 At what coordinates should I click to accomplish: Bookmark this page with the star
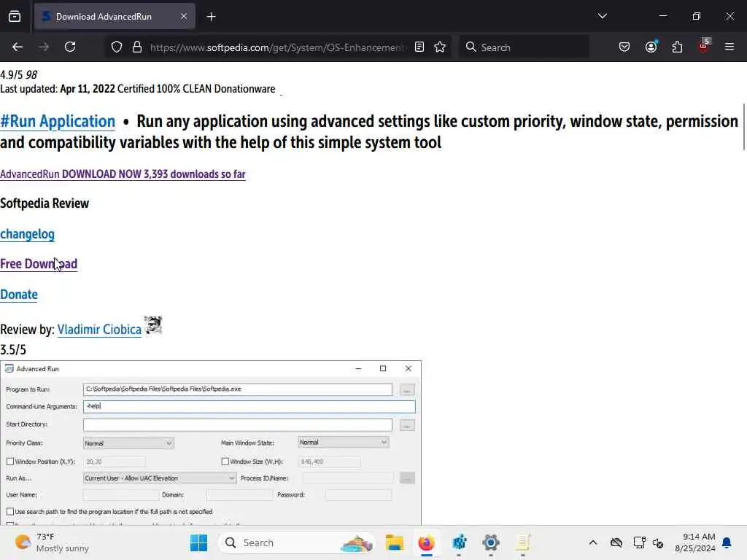coord(440,47)
